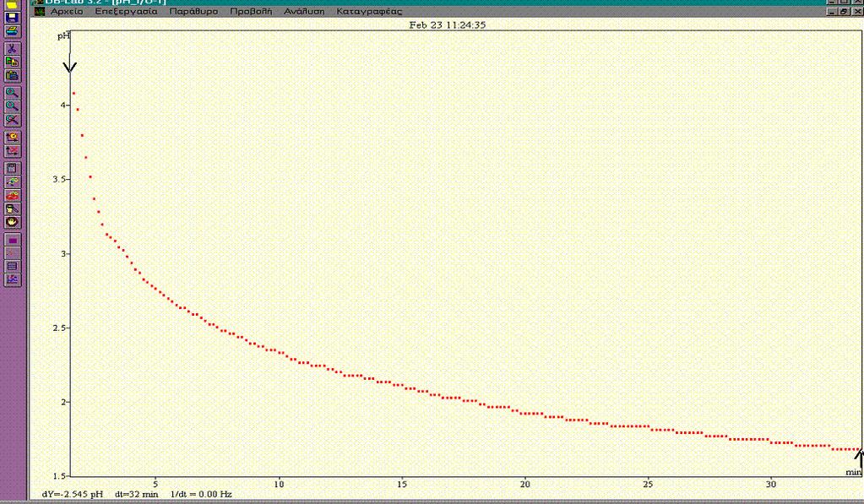
Task: Choose the lower magnifier zoom tool below it
Action: pos(12,106)
